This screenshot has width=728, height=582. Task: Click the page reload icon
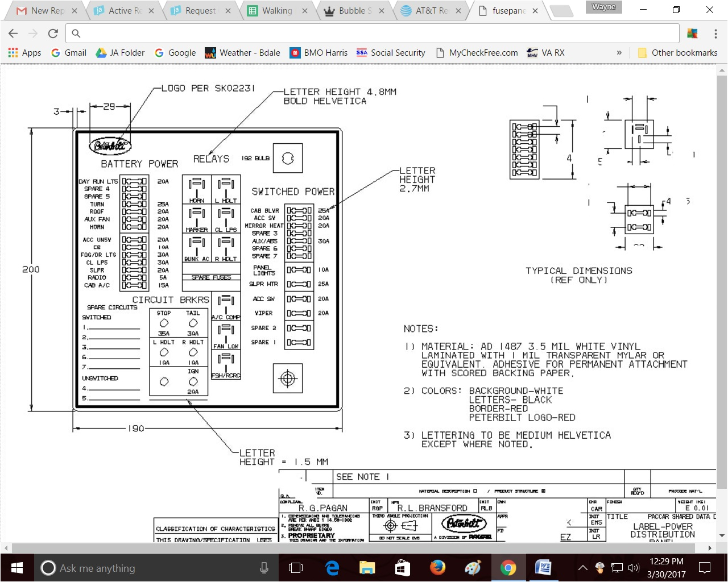coord(52,34)
